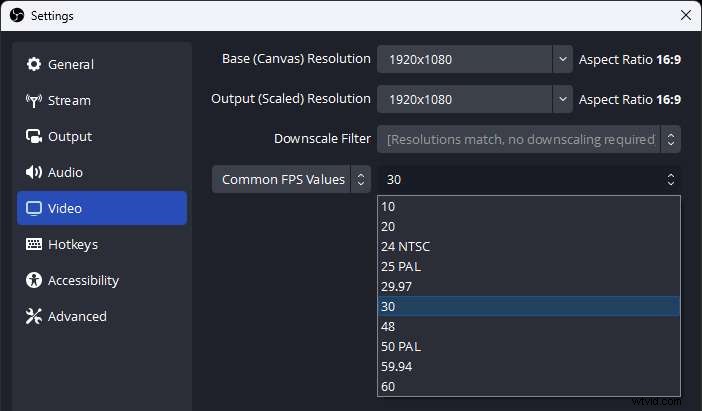Click the Audio speaker icon
The height and width of the screenshot is (411, 702).
coord(33,172)
